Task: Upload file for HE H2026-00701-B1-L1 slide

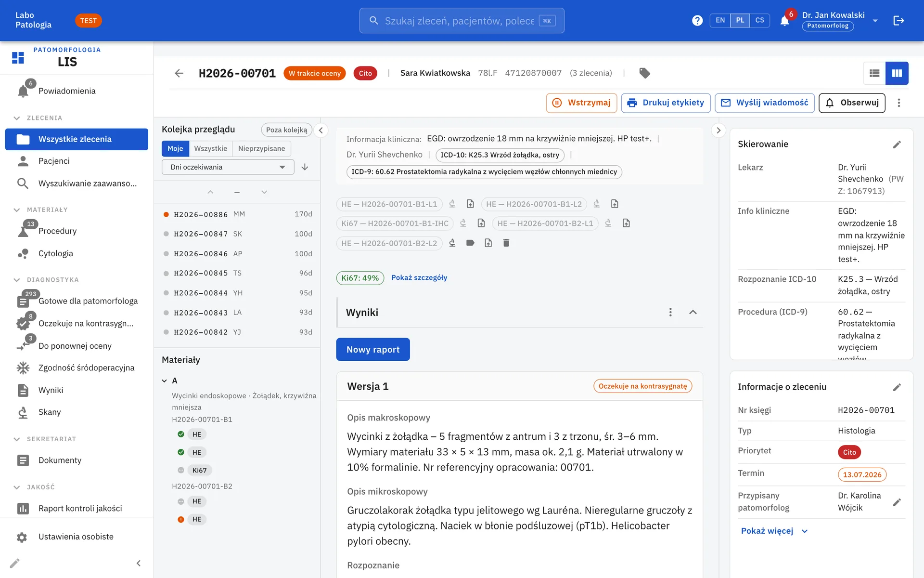Action: 470,204
